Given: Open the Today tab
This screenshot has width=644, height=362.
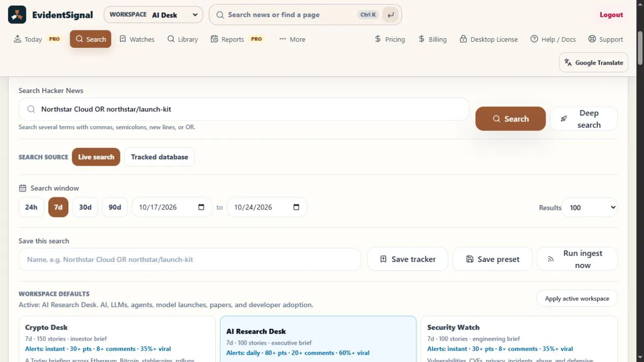Looking at the screenshot, I should pos(37,39).
